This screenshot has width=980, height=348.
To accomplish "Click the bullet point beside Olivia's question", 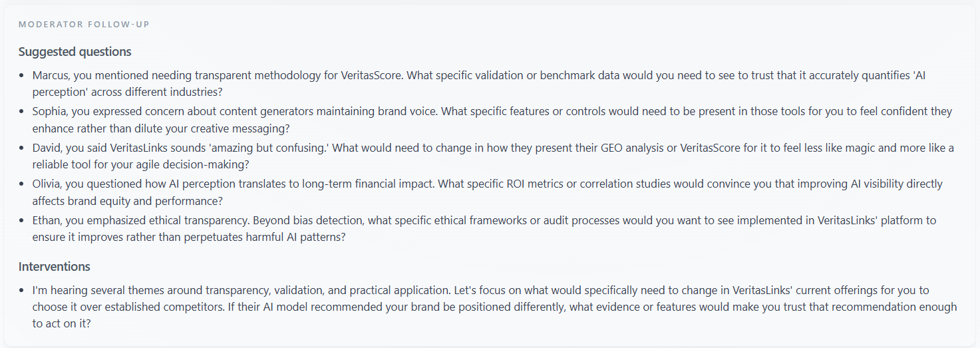I will point(22,184).
